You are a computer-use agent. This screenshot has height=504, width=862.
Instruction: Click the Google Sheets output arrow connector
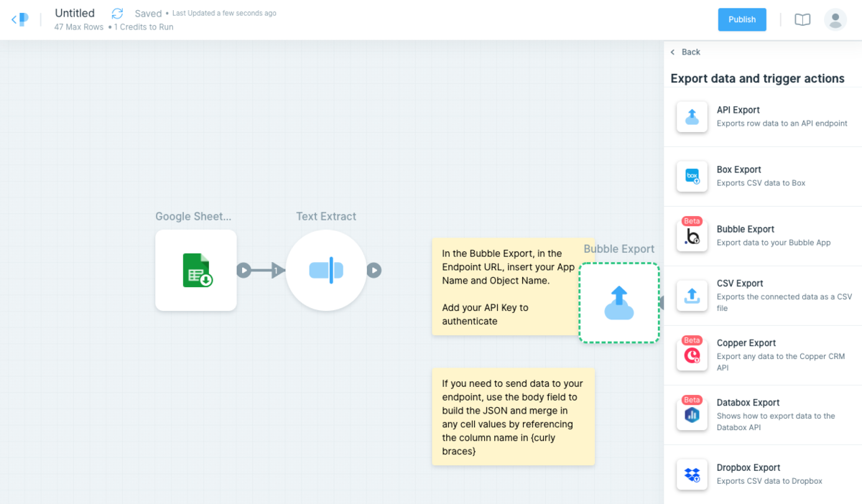244,271
